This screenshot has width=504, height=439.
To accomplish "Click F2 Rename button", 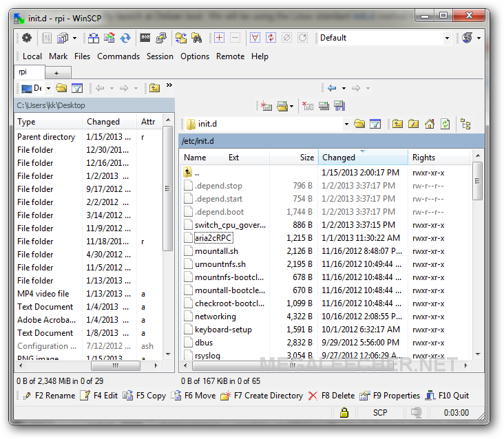I will tap(50, 396).
